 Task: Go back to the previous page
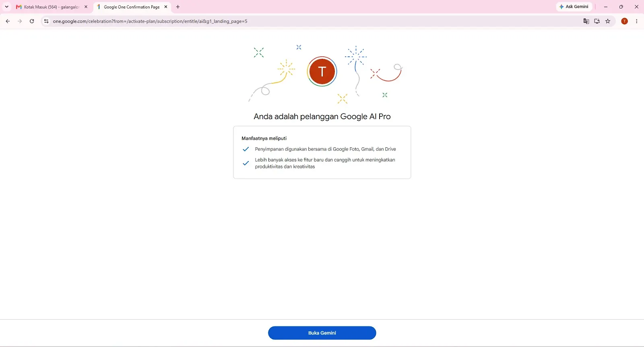(x=8, y=21)
